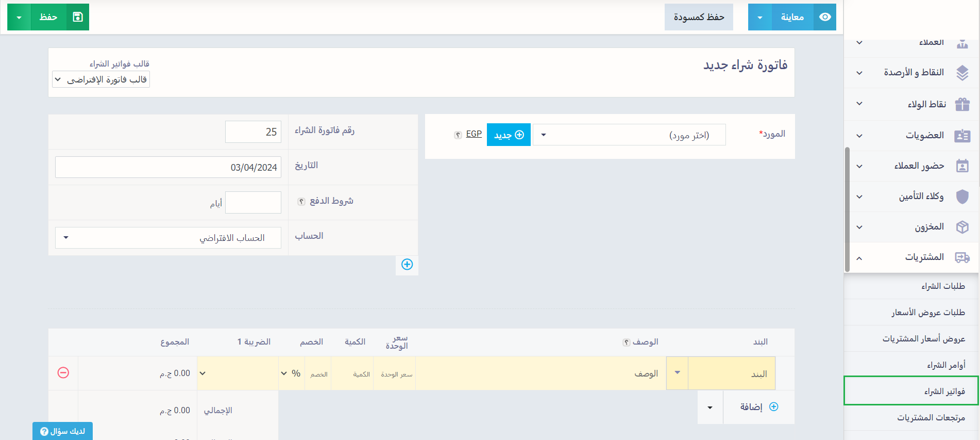Open the supplier selection dropdown
The height and width of the screenshot is (440, 980).
[x=629, y=135]
